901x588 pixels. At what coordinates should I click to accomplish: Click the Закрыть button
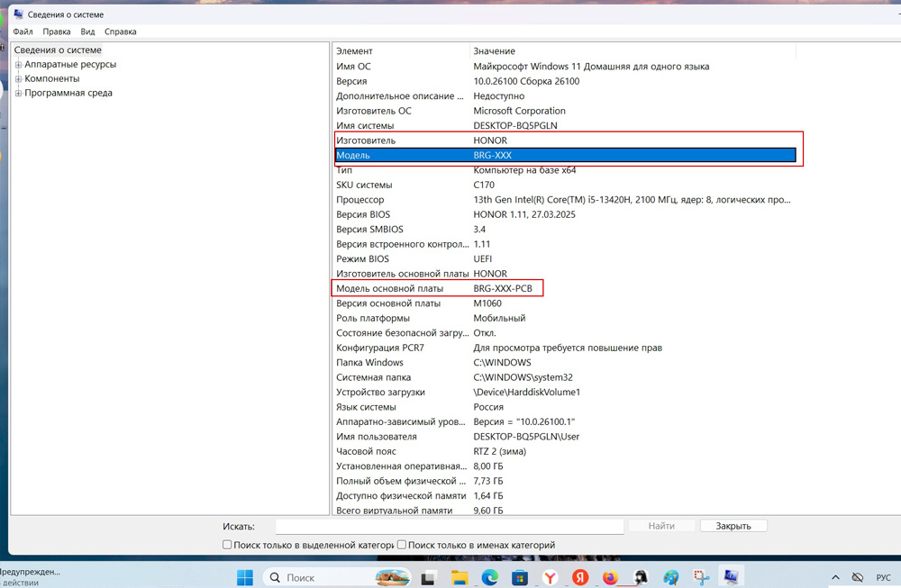pos(733,526)
